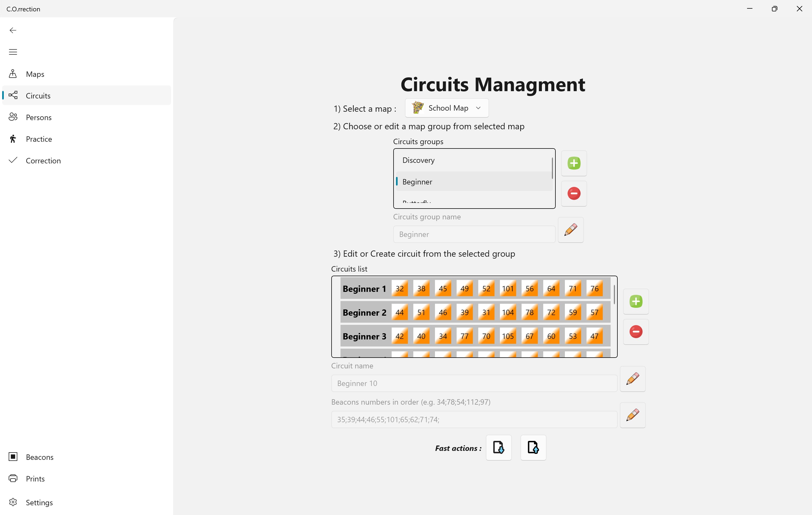This screenshot has width=812, height=515.
Task: Click the file upload fast action icon
Action: [533, 448]
